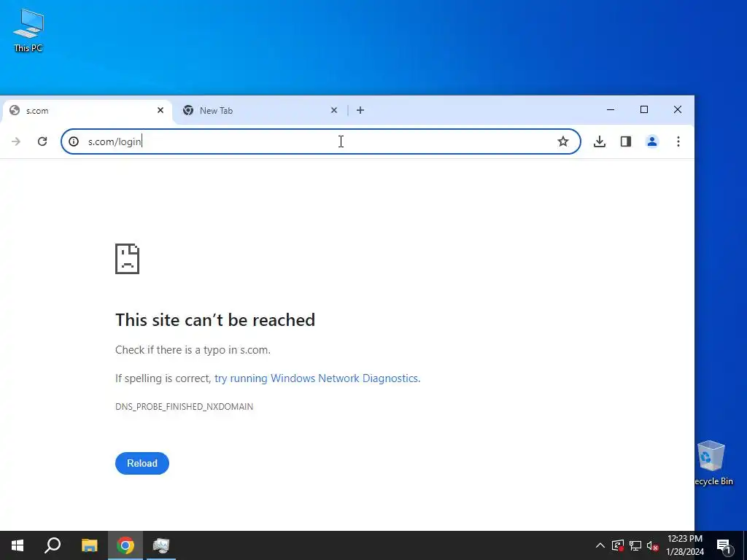Open Chrome downloads icon

coord(600,141)
